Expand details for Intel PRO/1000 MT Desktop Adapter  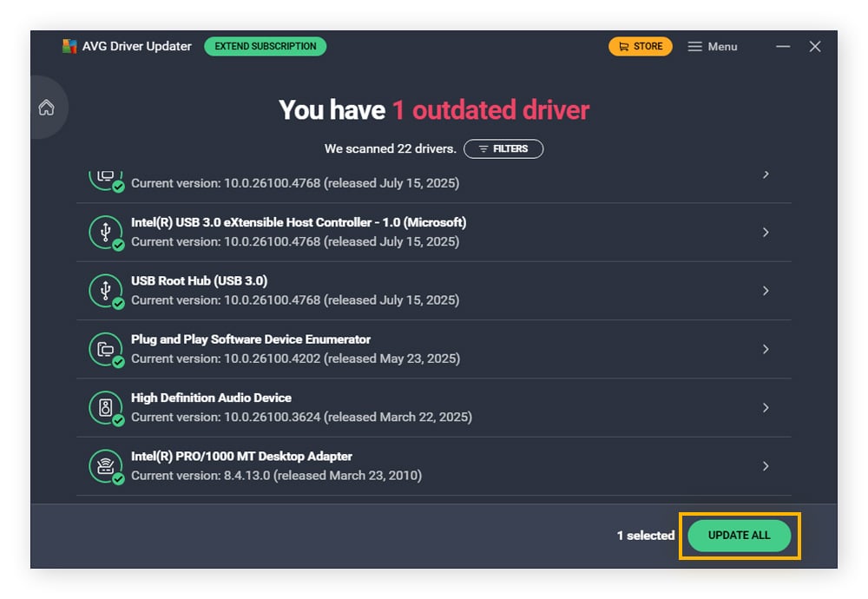[x=766, y=465]
